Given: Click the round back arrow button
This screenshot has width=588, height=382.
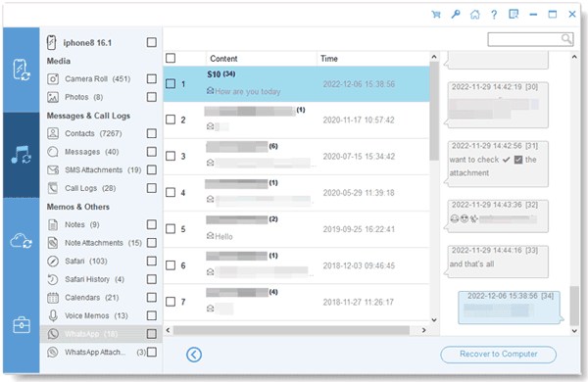Looking at the screenshot, I should pos(194,355).
